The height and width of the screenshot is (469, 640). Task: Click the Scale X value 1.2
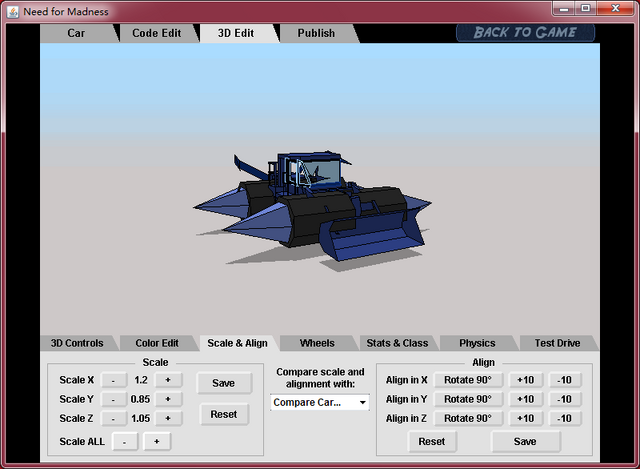141,380
